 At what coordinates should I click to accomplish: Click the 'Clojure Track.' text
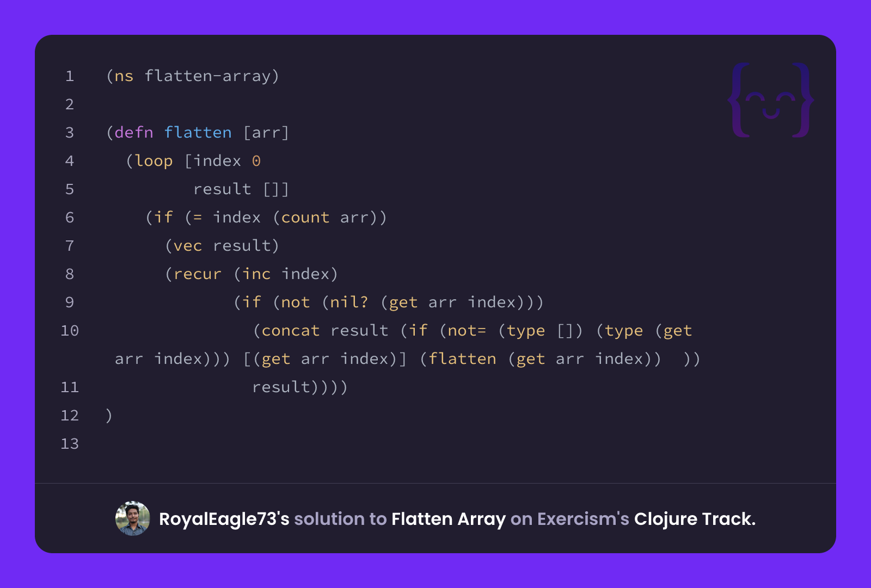tap(695, 519)
